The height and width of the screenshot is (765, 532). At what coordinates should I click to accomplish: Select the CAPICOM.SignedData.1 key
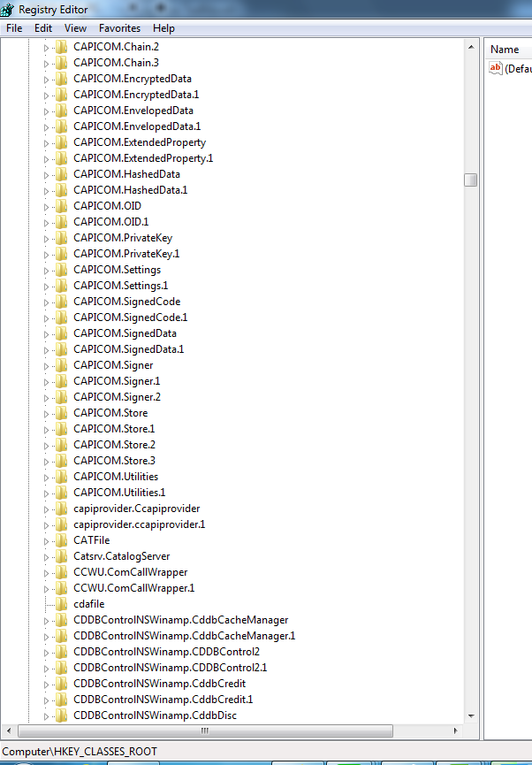(129, 349)
